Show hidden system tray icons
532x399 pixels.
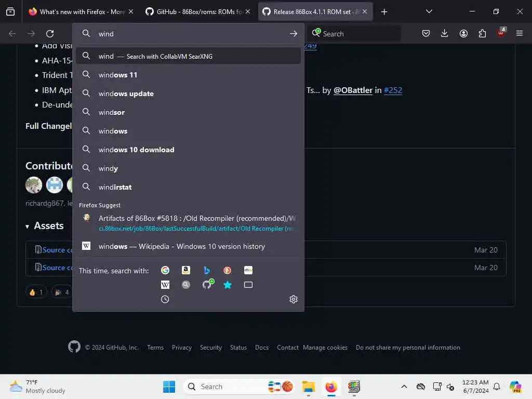404,387
